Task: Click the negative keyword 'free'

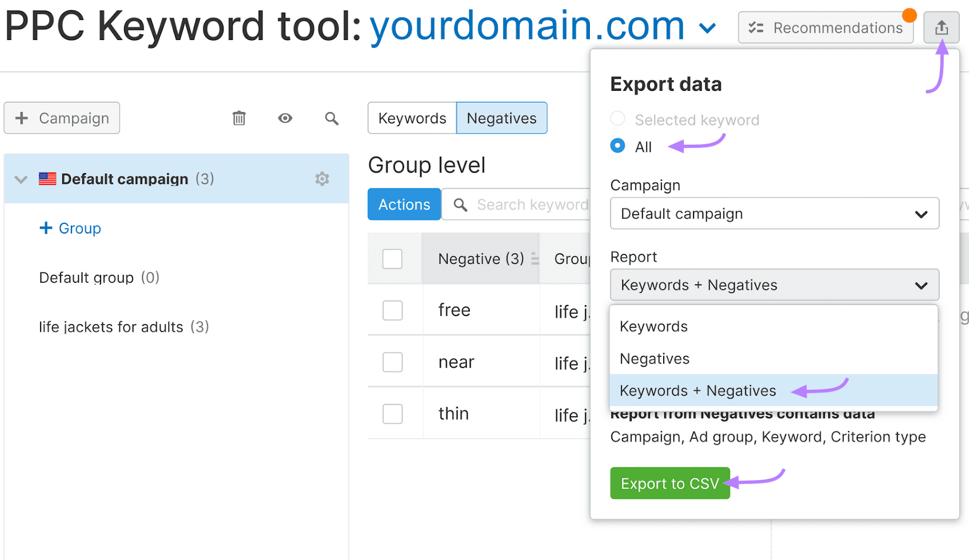Action: click(454, 310)
